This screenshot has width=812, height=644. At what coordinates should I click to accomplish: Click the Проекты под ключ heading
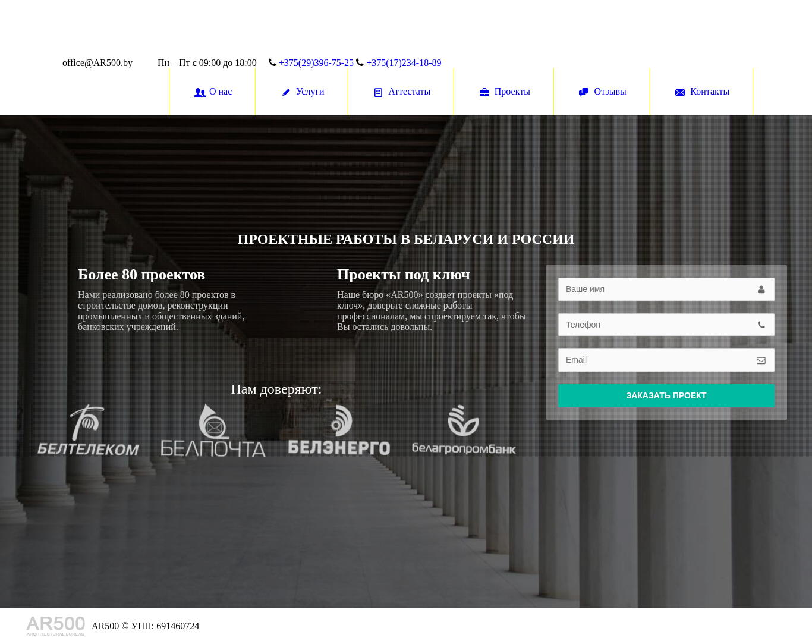[404, 275]
